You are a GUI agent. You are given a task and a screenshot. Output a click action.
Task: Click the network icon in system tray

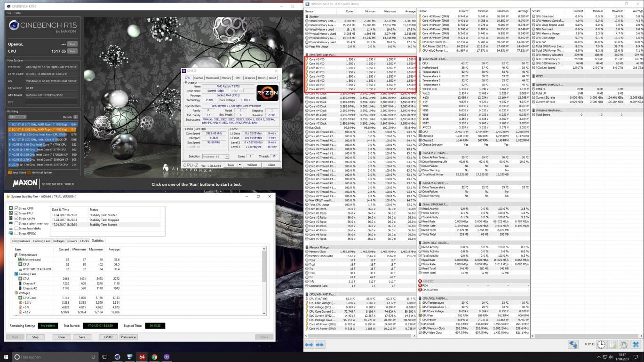(604, 357)
